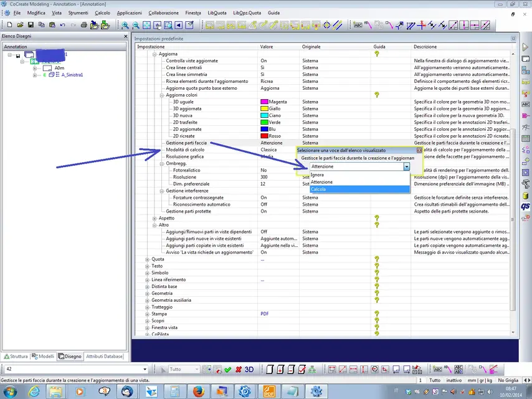Image resolution: width=532 pixels, height=399 pixels.
Task: Click the Save floppy disk icon
Action: 31,25
